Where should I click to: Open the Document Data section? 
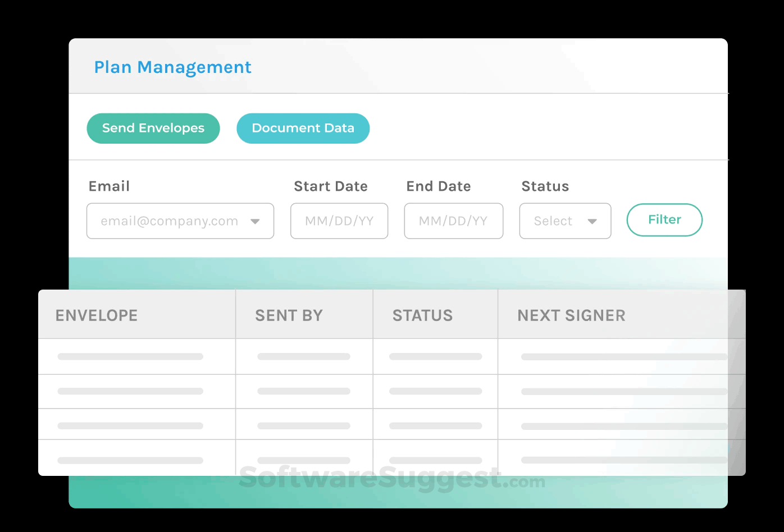coord(303,128)
